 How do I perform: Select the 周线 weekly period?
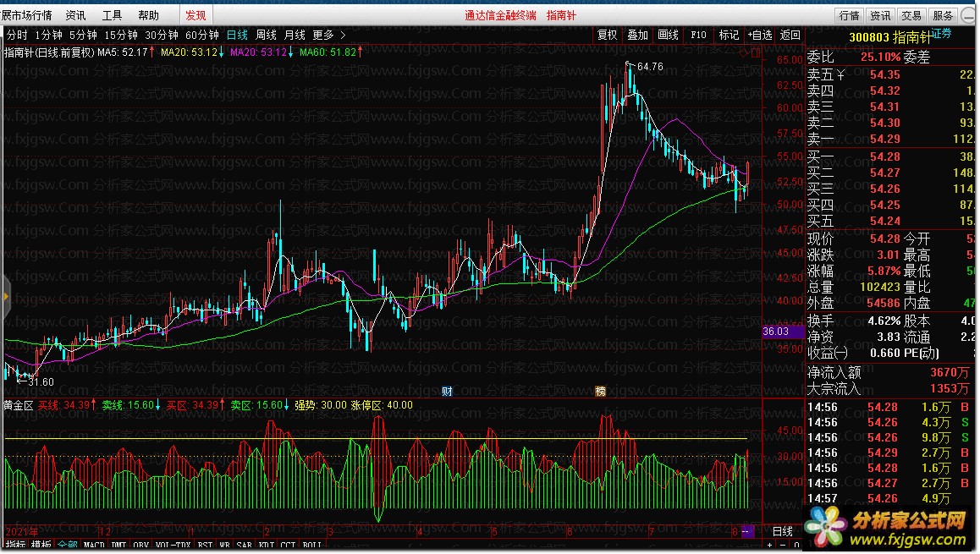pyautogui.click(x=266, y=35)
